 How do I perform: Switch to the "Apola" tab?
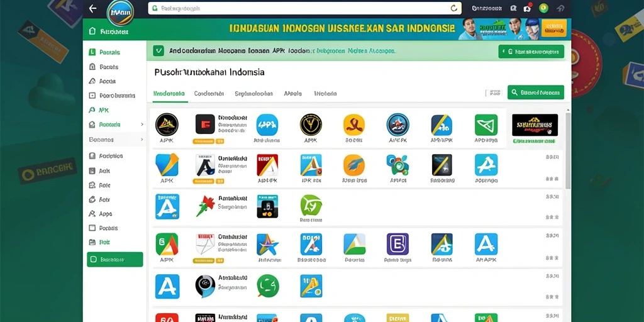tap(293, 94)
